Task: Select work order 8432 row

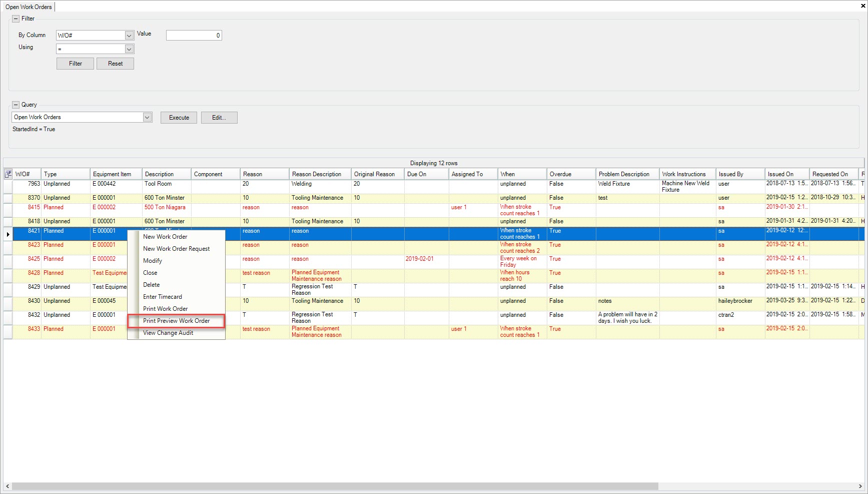Action: pos(434,318)
